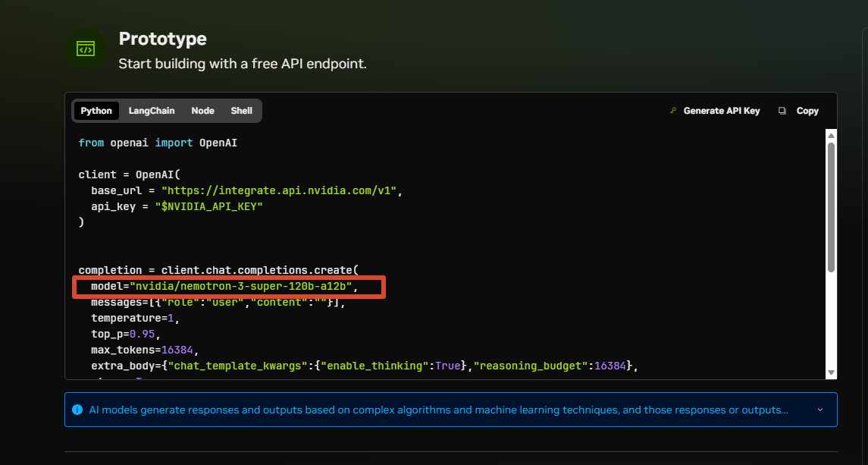This screenshot has width=868, height=465.
Task: Expand the AI models notice chevron
Action: point(820,410)
